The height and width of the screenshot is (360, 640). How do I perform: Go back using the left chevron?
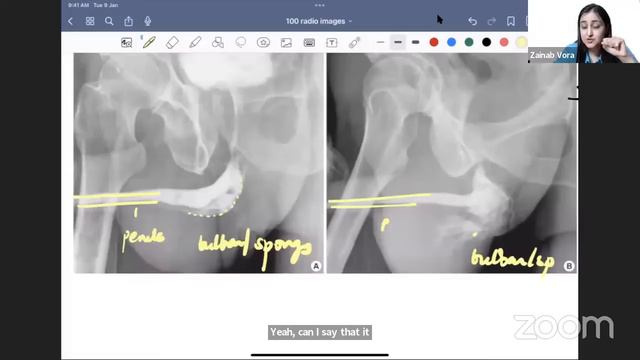[x=70, y=21]
